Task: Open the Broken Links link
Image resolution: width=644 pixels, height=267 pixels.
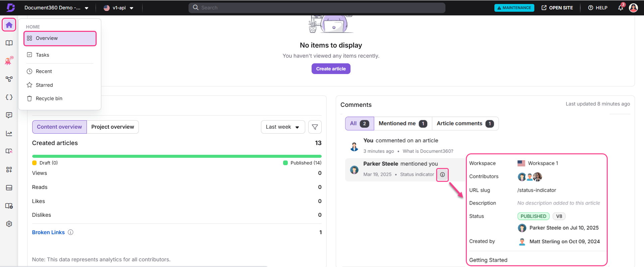Action: 48,232
